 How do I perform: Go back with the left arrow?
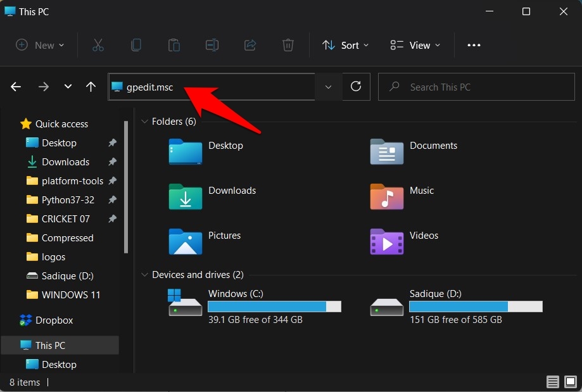(x=16, y=87)
